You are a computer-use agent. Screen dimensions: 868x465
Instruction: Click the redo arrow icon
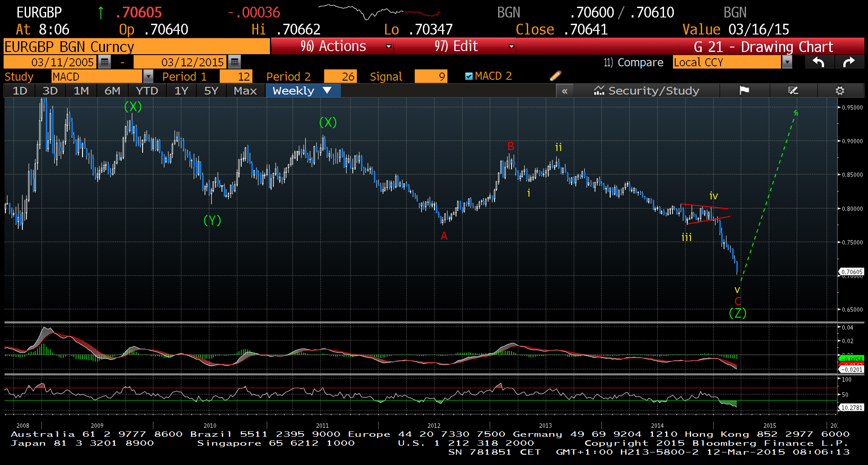[849, 62]
